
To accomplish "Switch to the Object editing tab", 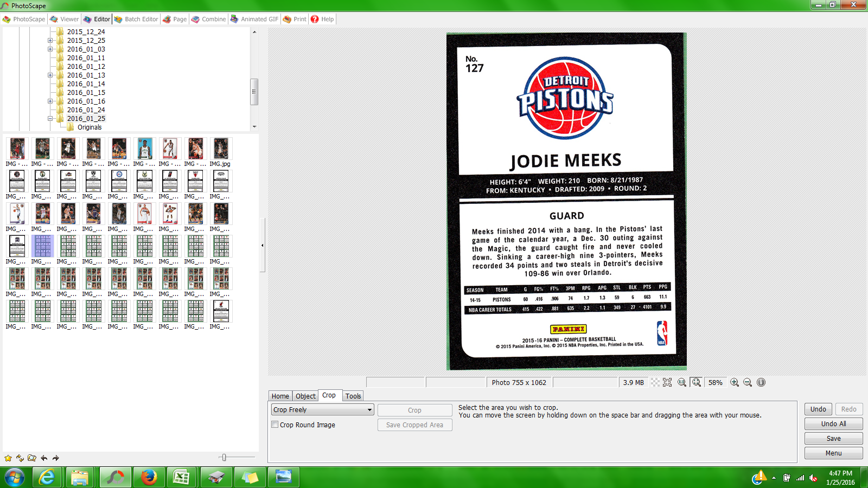I will [x=305, y=396].
